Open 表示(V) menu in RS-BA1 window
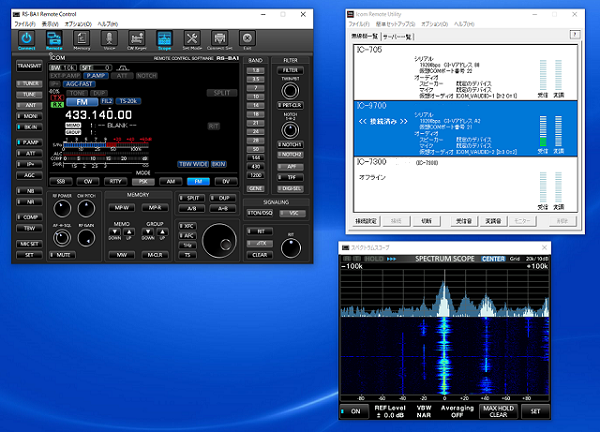Screen dimensions: 600x432 [x=50, y=24]
